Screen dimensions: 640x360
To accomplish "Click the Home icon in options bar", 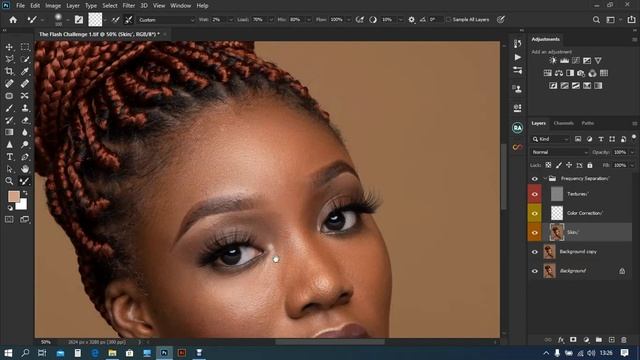I will tap(13, 20).
